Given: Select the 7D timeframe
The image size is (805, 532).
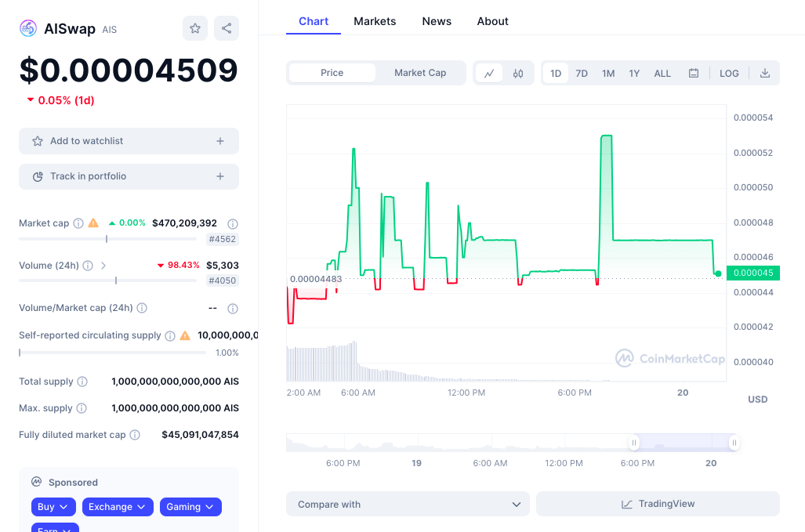Looking at the screenshot, I should click(581, 72).
